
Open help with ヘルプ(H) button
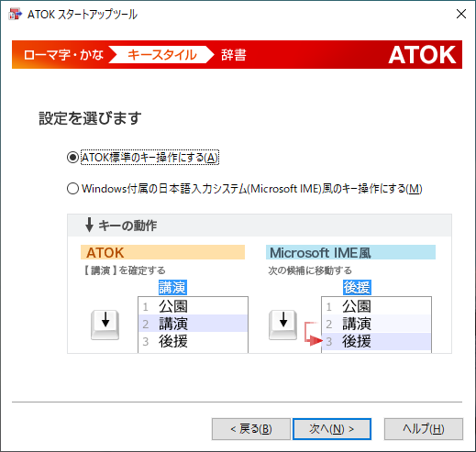pyautogui.click(x=424, y=429)
